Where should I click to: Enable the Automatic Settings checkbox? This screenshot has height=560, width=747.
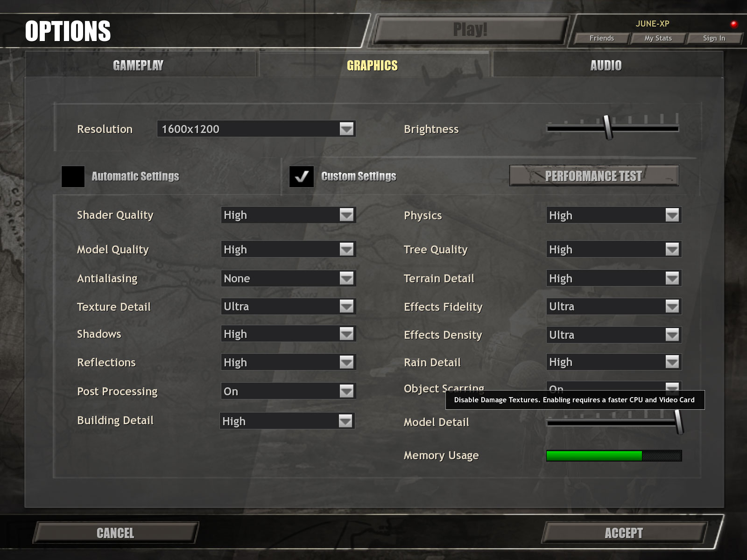[x=73, y=176]
